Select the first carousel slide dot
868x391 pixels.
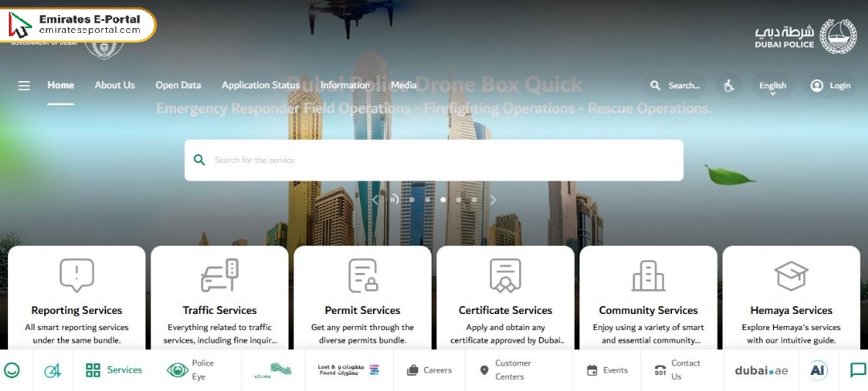coord(412,200)
